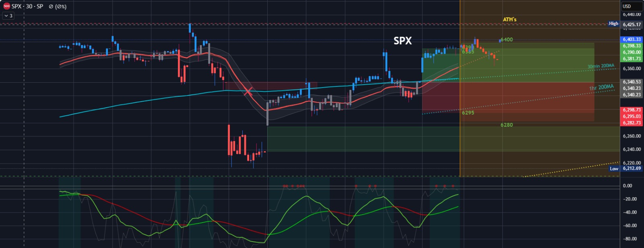The height and width of the screenshot is (248, 644).
Task: Click the 0.00 level on oscillator scale
Action: [x=627, y=186]
